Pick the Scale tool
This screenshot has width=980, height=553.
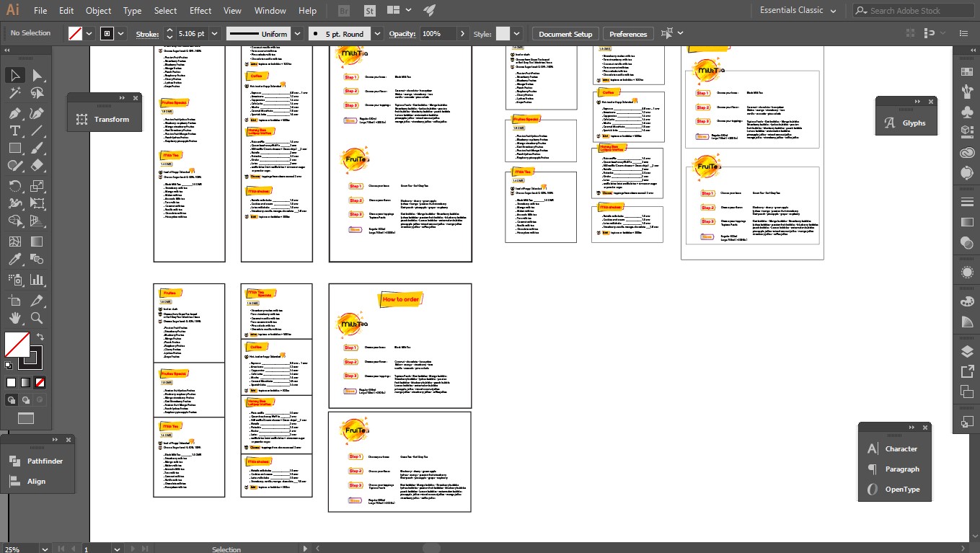click(x=37, y=186)
